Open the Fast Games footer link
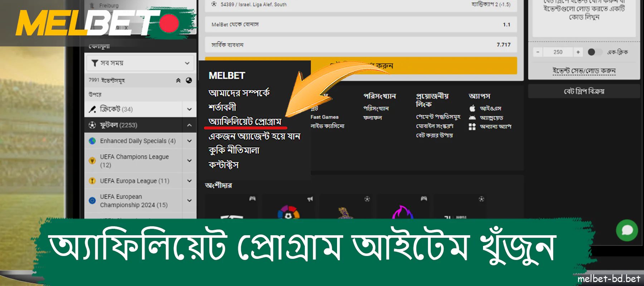The width and height of the screenshot is (644, 286). coord(325,117)
